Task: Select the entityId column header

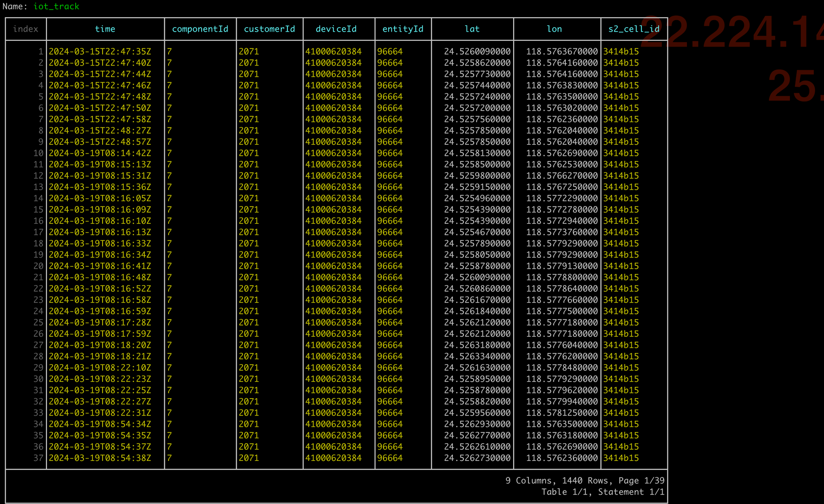Action: pyautogui.click(x=402, y=29)
